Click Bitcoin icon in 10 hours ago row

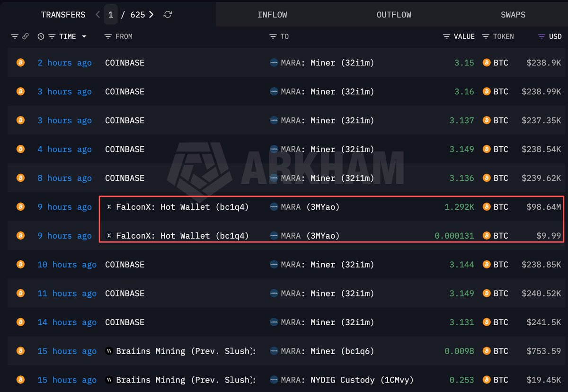20,265
